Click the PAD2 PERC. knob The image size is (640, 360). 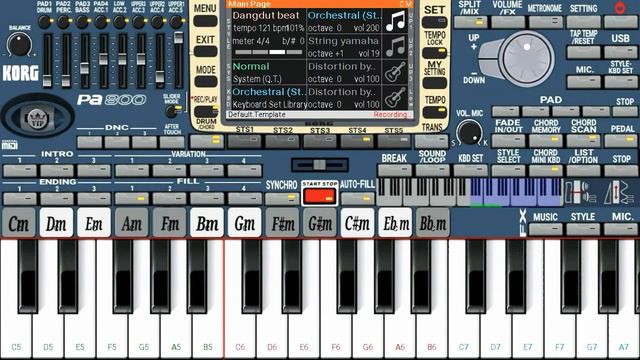63,22
